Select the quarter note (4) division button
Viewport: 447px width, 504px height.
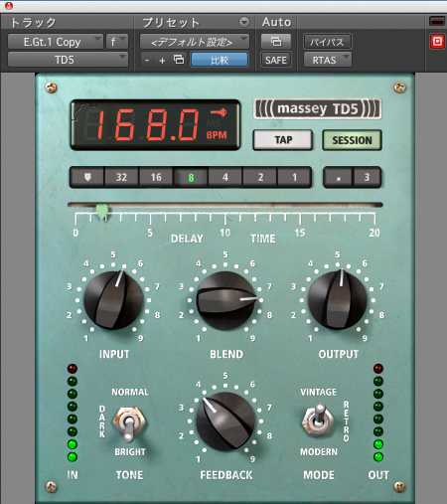[x=225, y=177]
